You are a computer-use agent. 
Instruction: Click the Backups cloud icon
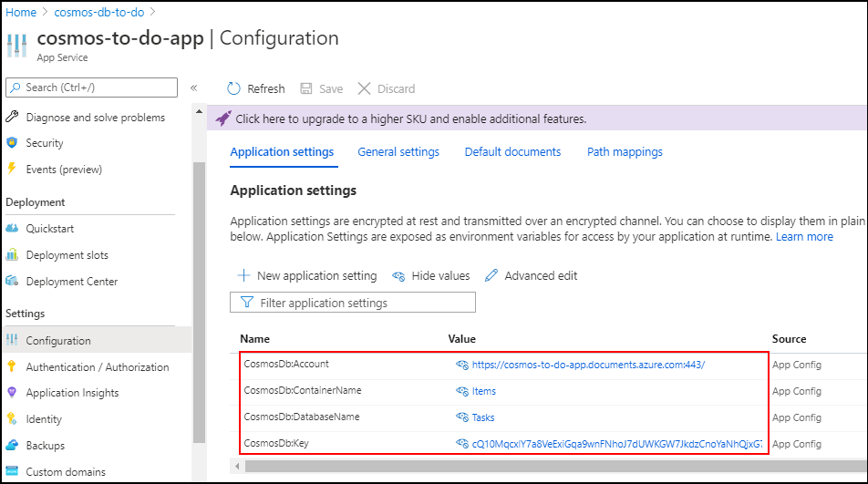(12, 446)
